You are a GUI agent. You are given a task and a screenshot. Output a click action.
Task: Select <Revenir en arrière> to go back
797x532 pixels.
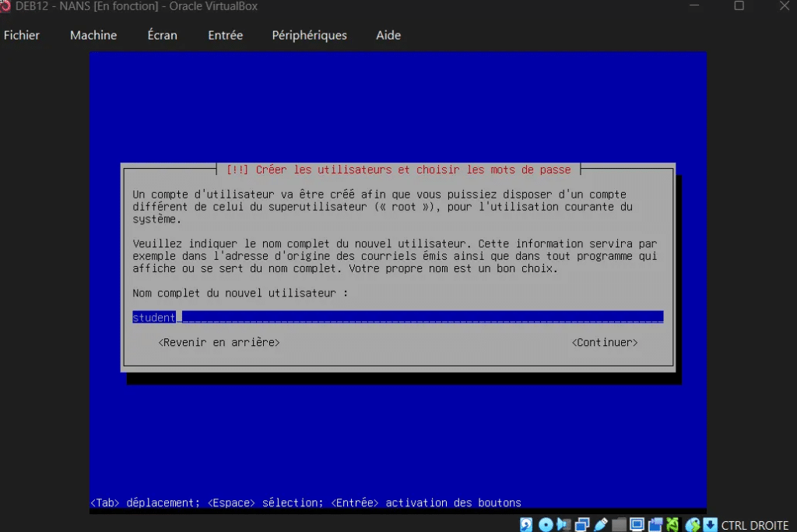pyautogui.click(x=219, y=342)
